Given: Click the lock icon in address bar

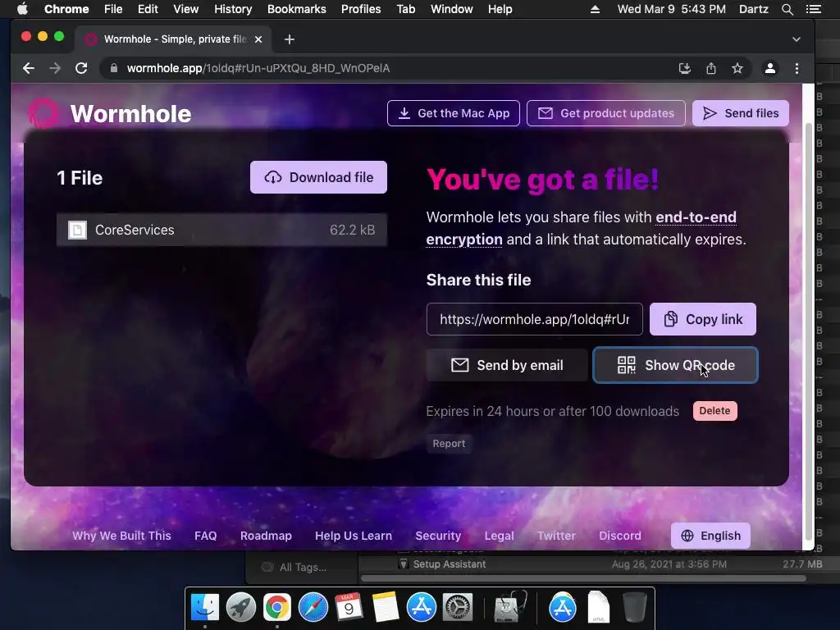Looking at the screenshot, I should pos(113,68).
